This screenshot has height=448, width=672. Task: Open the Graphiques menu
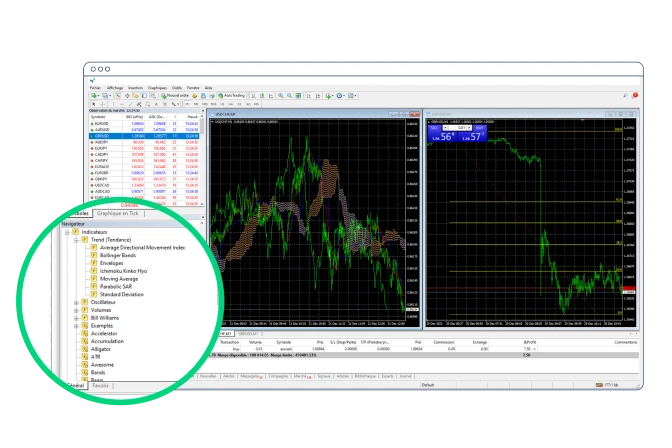(157, 87)
